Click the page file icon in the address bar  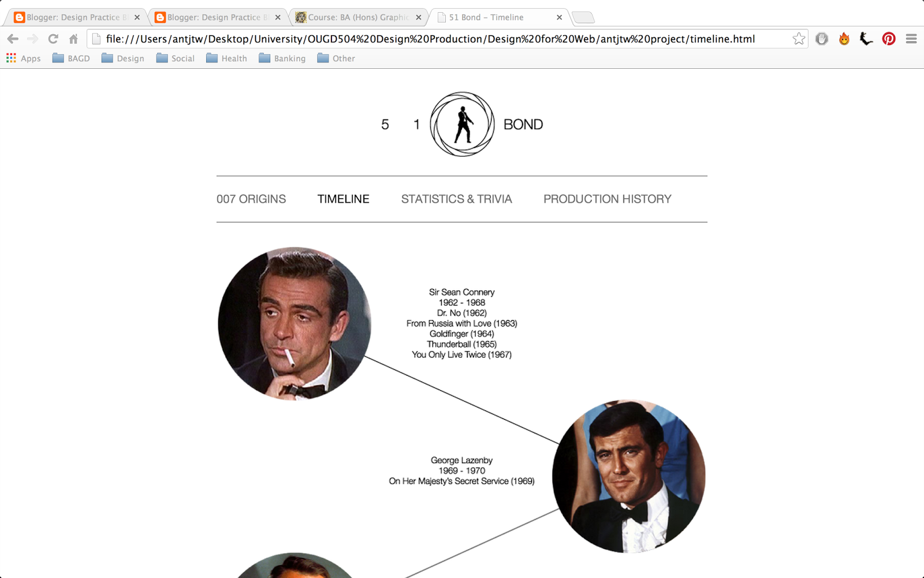(x=96, y=39)
